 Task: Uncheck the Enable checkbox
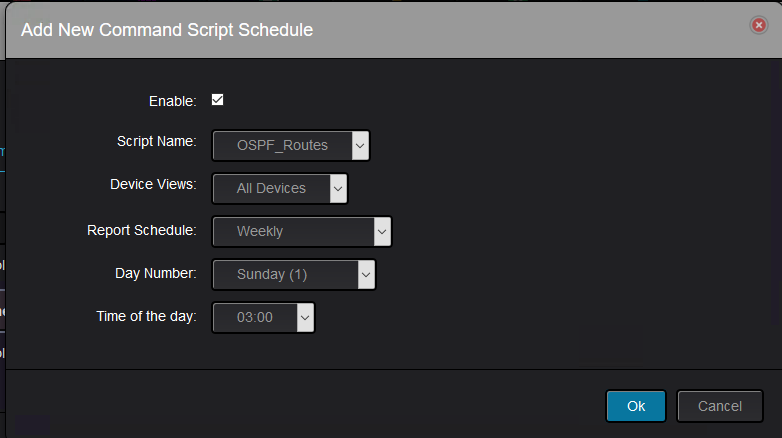click(217, 100)
